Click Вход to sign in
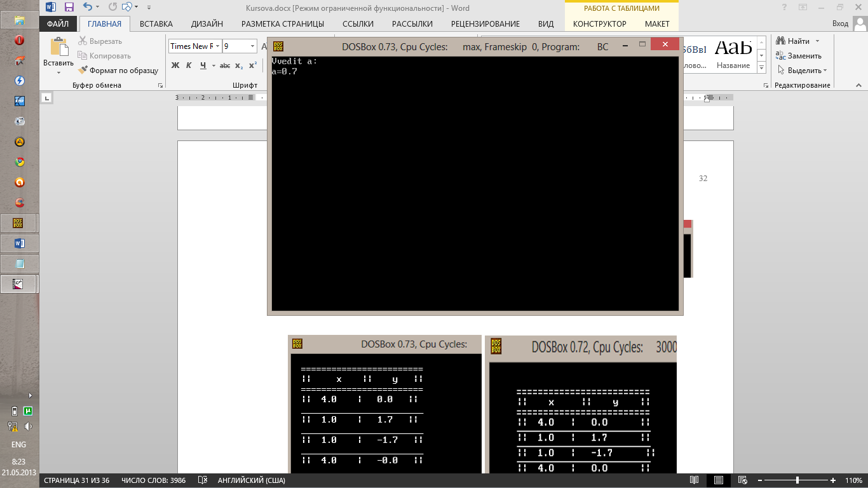The image size is (868, 488). [840, 24]
